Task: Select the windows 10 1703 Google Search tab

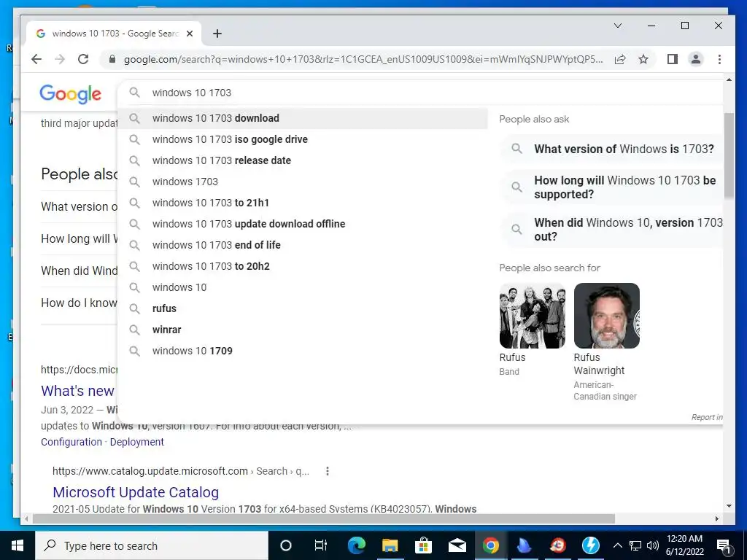Action: 115,34
